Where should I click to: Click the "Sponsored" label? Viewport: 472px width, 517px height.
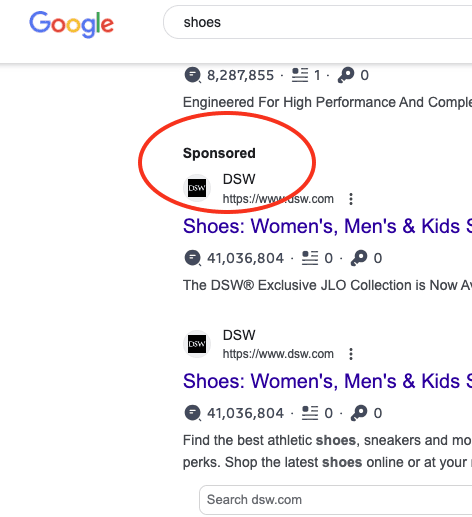(219, 153)
